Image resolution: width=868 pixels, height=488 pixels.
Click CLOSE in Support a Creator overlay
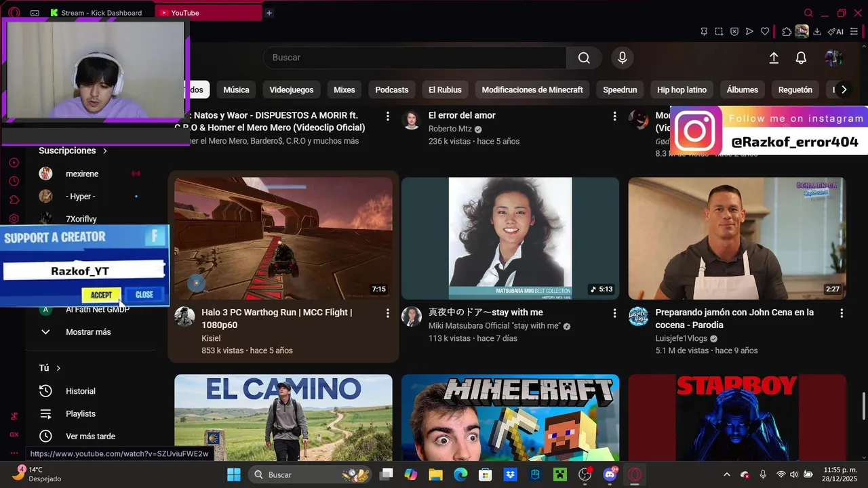[x=144, y=295]
